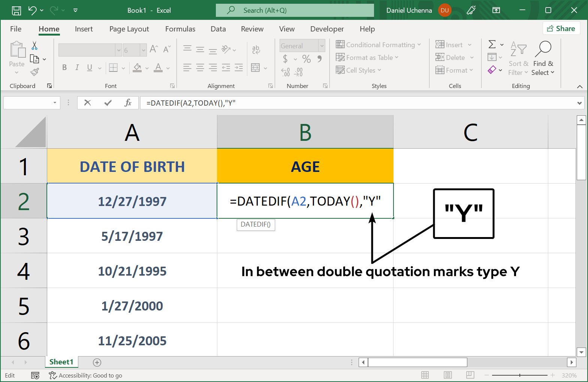This screenshot has height=382, width=588.
Task: Select cell A3 containing 5/17/1997
Action: 132,236
